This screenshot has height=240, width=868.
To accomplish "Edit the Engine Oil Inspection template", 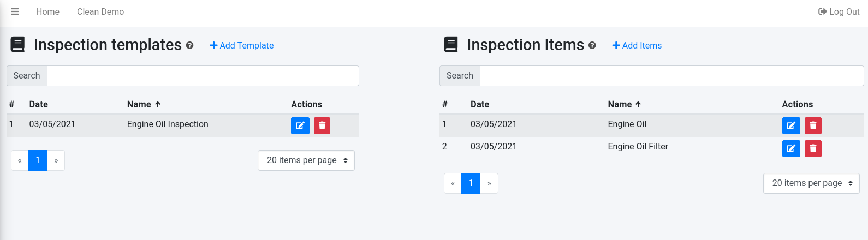I will coord(300,125).
